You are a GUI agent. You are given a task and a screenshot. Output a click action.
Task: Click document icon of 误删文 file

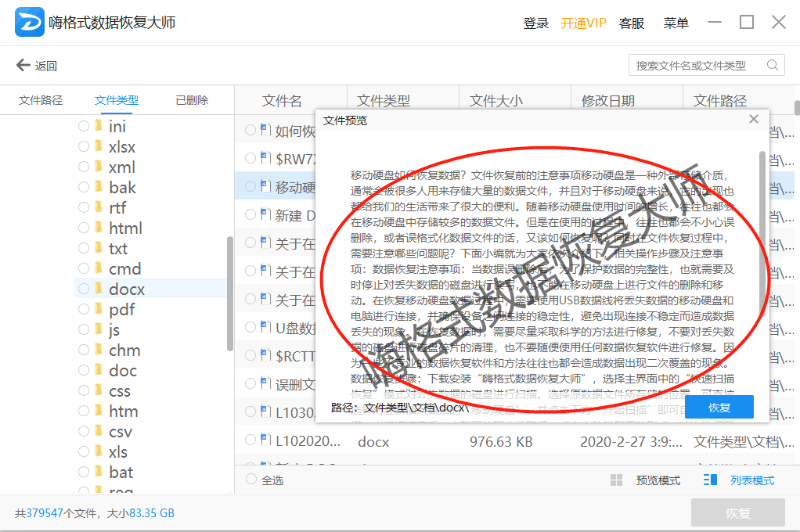click(265, 382)
